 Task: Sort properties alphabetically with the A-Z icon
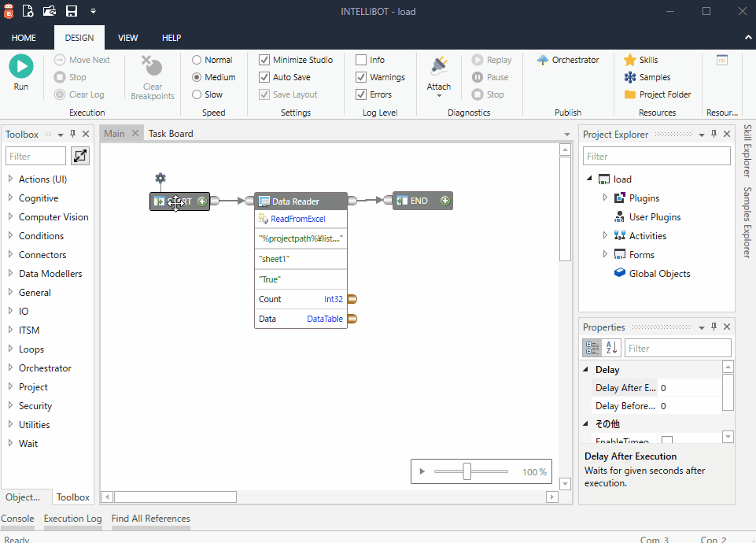pos(611,348)
